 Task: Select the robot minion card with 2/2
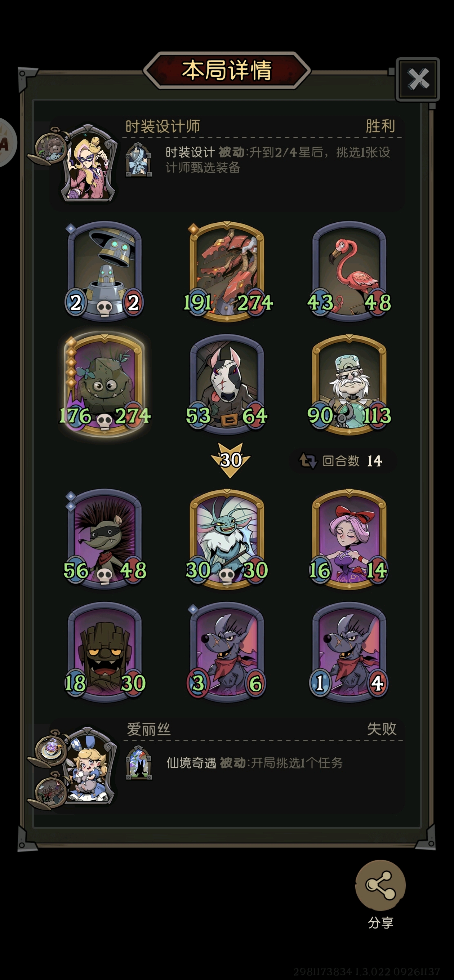tap(104, 271)
